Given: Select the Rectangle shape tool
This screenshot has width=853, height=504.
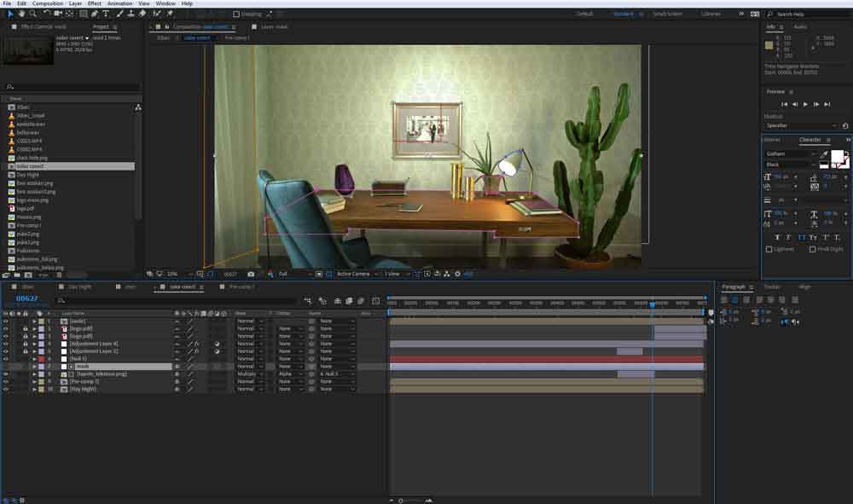Looking at the screenshot, I should pyautogui.click(x=84, y=14).
